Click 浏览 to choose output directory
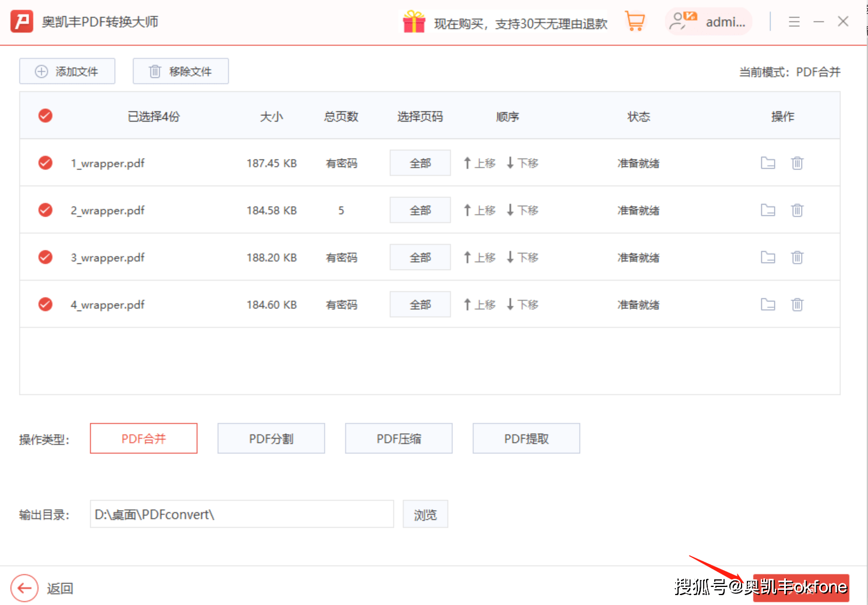The width and height of the screenshot is (868, 605). 425,514
